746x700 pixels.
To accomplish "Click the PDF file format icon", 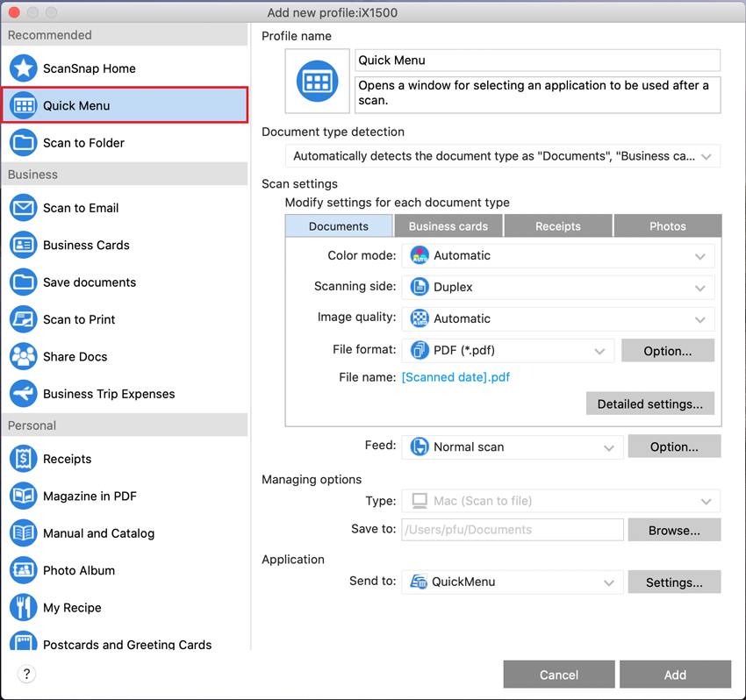I will (x=420, y=351).
